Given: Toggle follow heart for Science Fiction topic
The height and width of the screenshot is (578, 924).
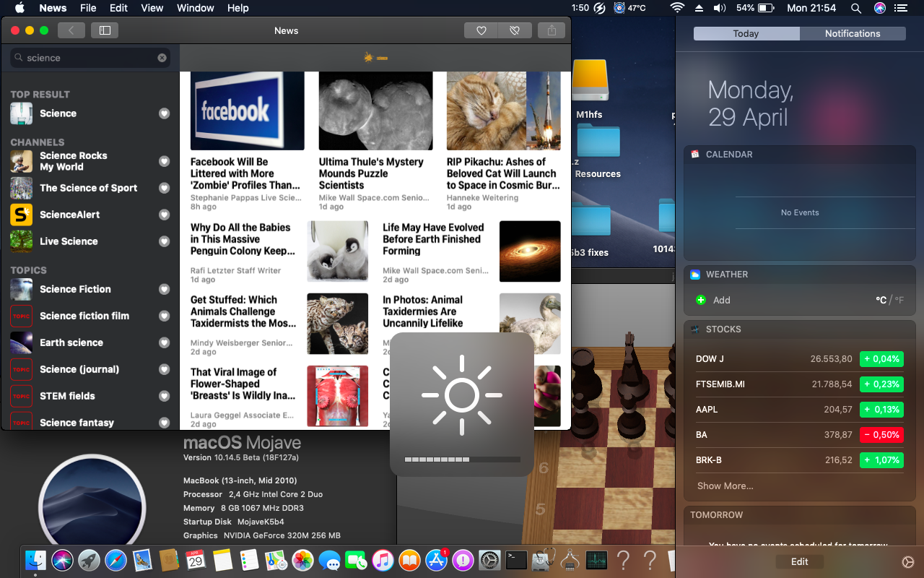Looking at the screenshot, I should 164,289.
